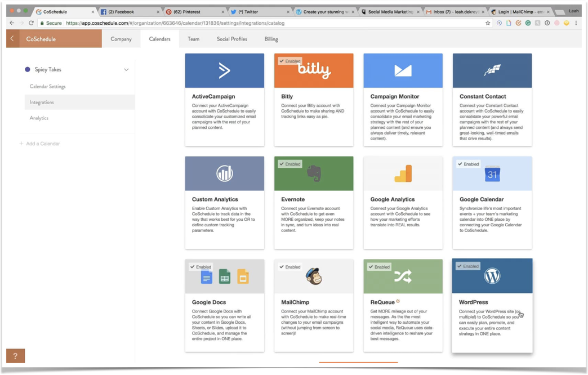Viewport: 588px width, 375px height.
Task: Click the browser address bar URL
Action: [175, 23]
